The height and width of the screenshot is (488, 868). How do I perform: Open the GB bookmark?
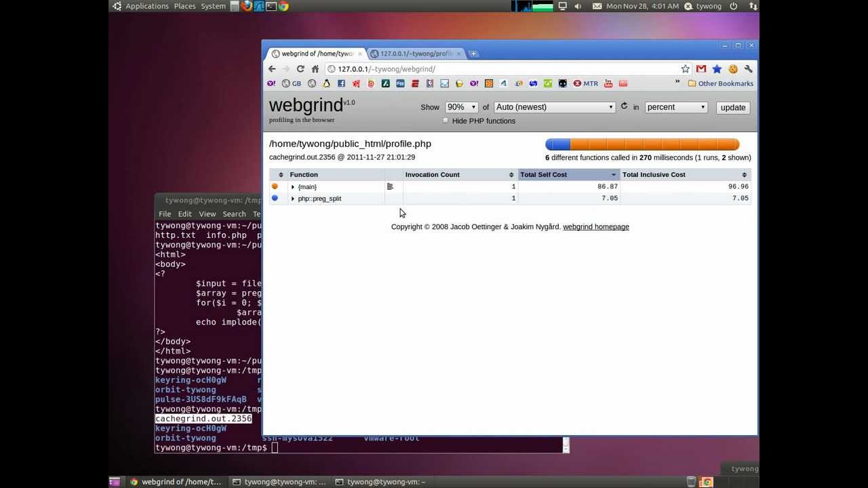tap(292, 83)
